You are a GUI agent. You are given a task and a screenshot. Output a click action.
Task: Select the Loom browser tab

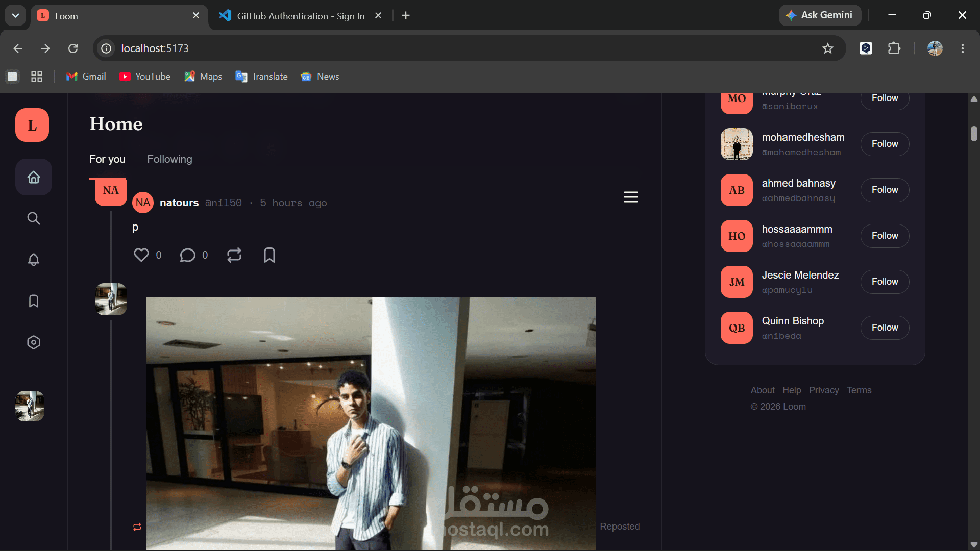[x=119, y=16]
